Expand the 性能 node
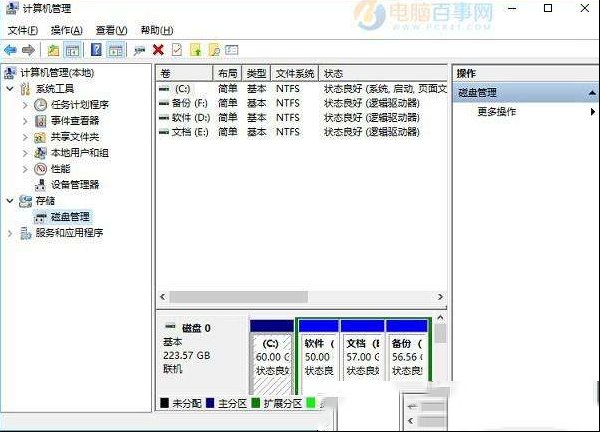 [25, 169]
